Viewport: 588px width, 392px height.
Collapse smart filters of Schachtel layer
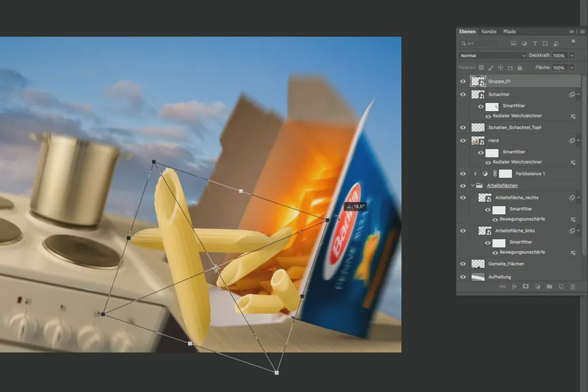click(x=578, y=94)
